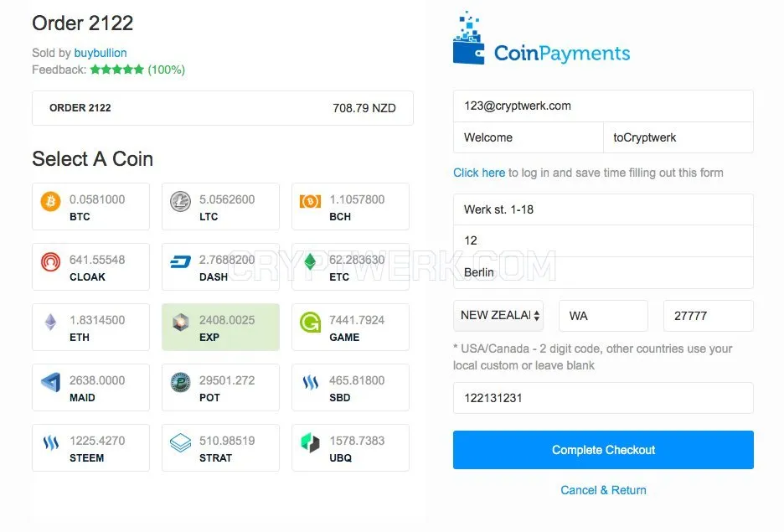Viewport: 784px width, 532px height.
Task: Click the order total 708.79 NZD
Action: (364, 109)
